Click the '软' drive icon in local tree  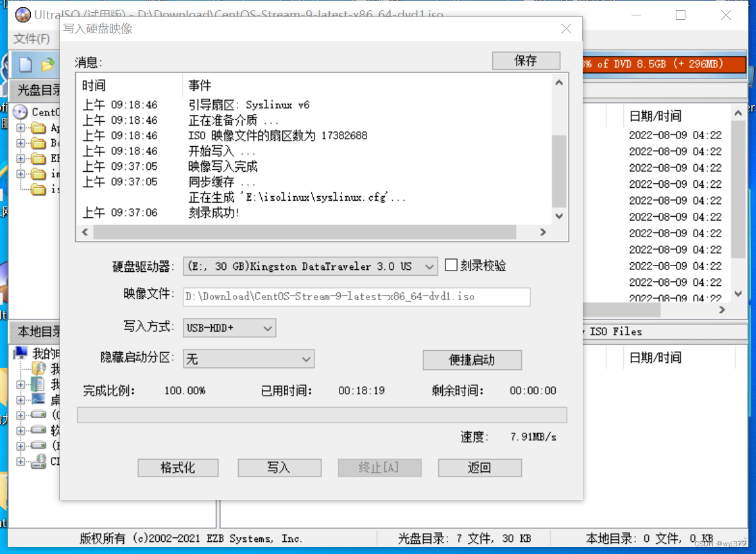(x=39, y=430)
